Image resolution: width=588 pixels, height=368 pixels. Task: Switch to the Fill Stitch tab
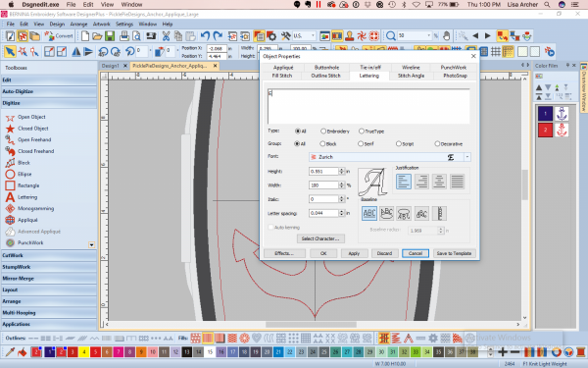[x=282, y=76]
